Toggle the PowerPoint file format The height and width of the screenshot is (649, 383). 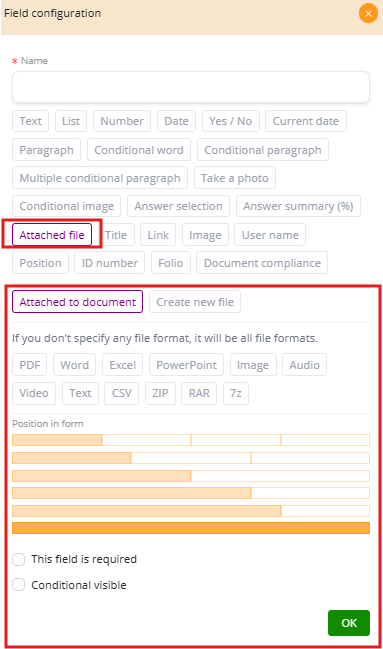[x=186, y=365]
